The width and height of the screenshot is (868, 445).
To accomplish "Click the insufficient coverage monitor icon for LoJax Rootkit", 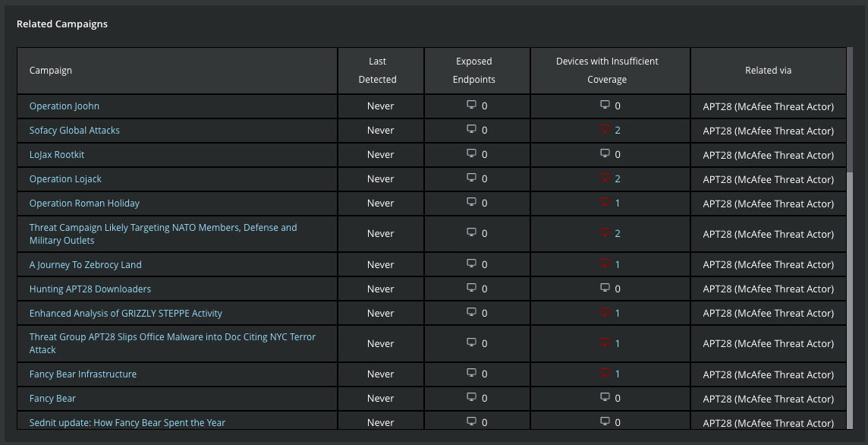I will click(605, 153).
